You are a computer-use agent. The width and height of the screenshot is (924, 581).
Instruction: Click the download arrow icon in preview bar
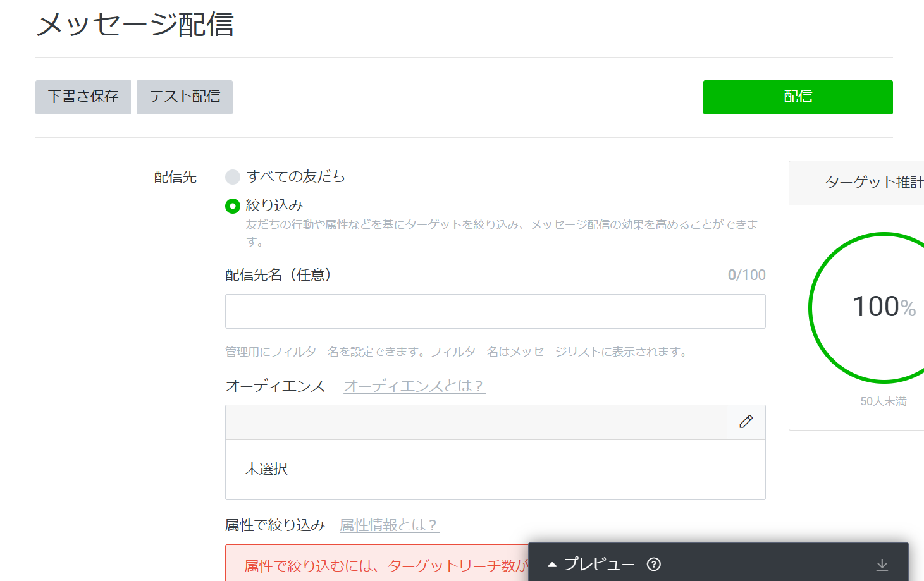pyautogui.click(x=882, y=565)
